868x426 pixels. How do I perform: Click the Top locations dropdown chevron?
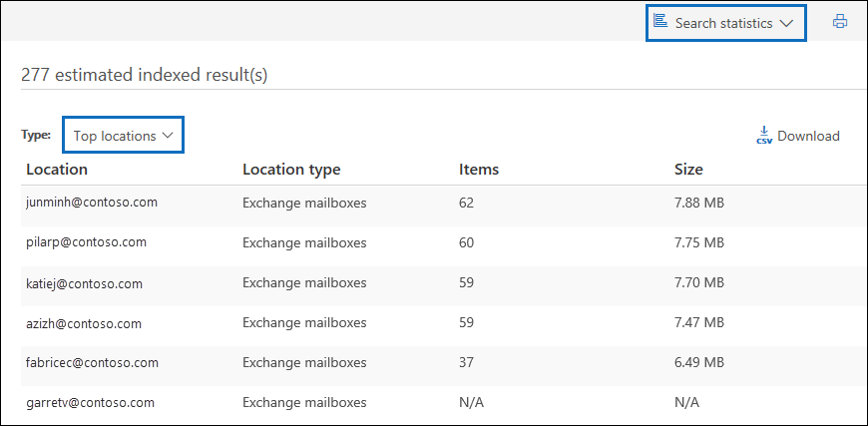pos(168,136)
